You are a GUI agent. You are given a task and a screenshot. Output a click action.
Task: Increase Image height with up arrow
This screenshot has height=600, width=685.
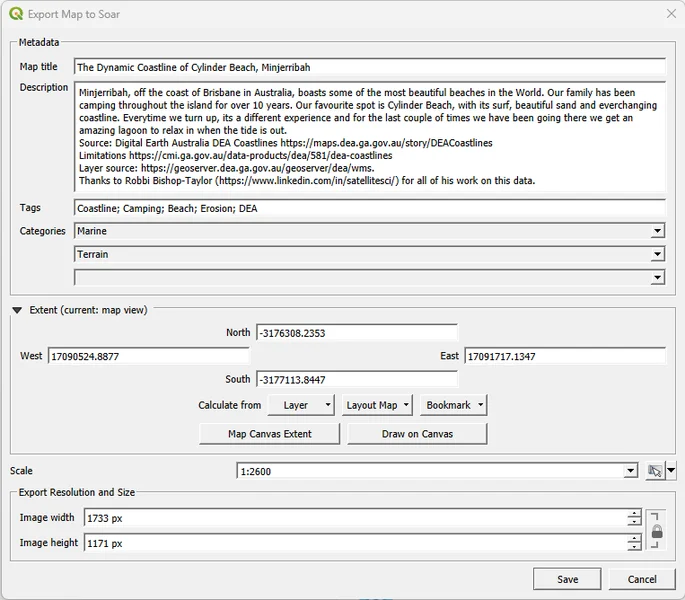(634, 539)
